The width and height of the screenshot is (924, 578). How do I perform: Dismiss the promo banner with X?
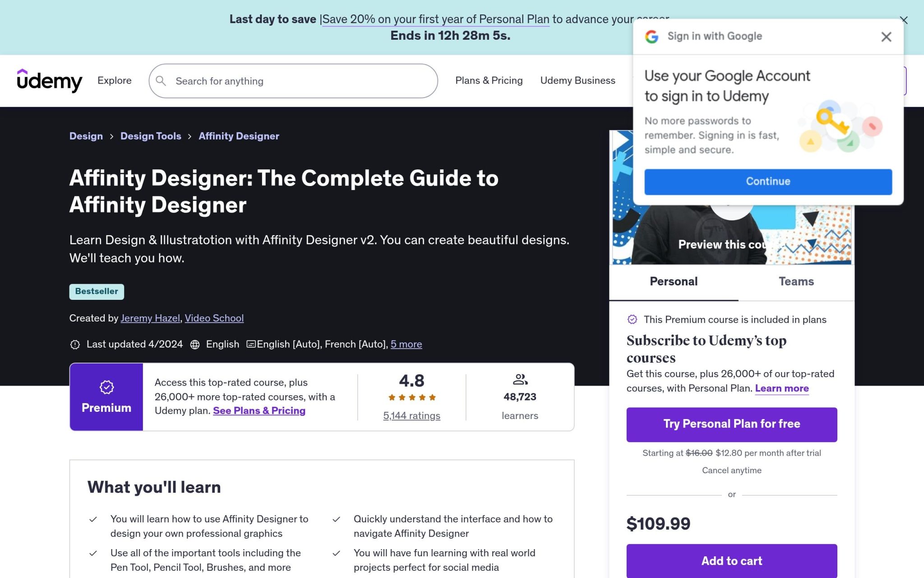click(904, 20)
